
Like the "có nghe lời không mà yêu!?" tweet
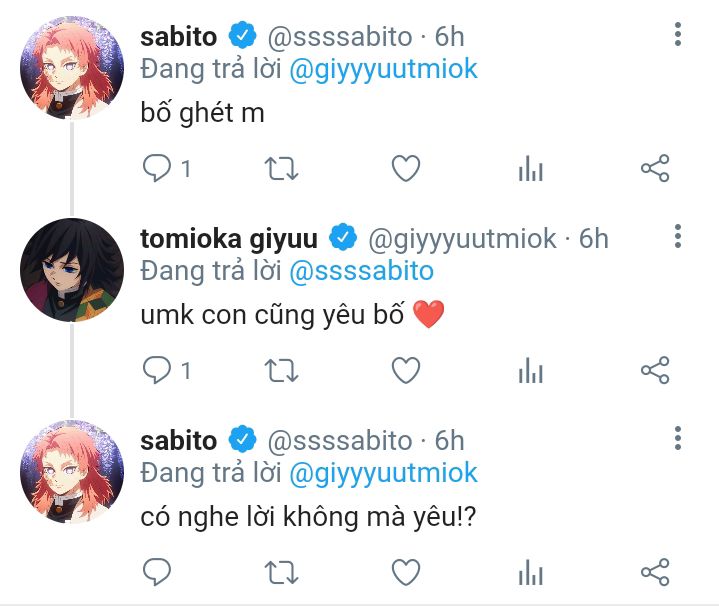[406, 572]
